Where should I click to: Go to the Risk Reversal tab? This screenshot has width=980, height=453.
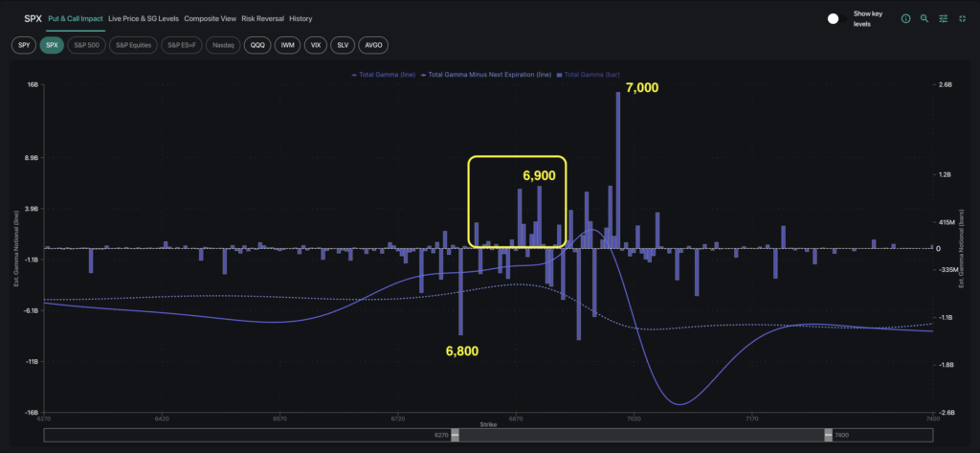point(262,18)
